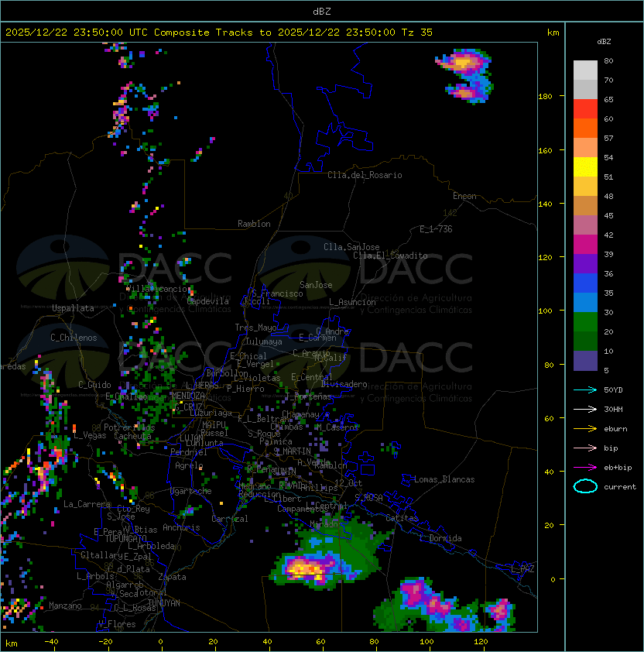
Task: Click the 'dBZ' label above the color scale
Action: (x=604, y=42)
